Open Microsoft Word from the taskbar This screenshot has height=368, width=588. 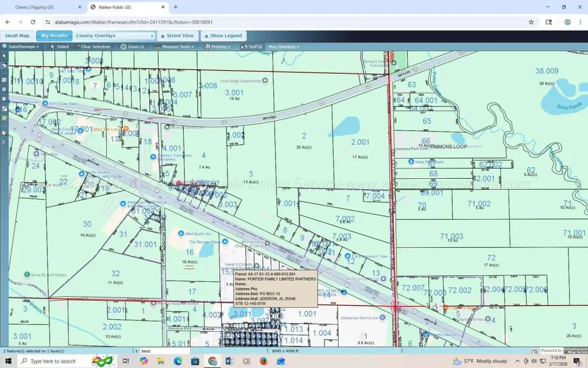[x=230, y=361]
